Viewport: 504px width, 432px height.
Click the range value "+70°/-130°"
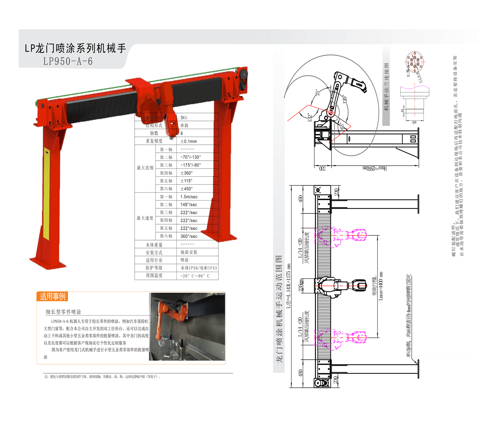(x=191, y=157)
